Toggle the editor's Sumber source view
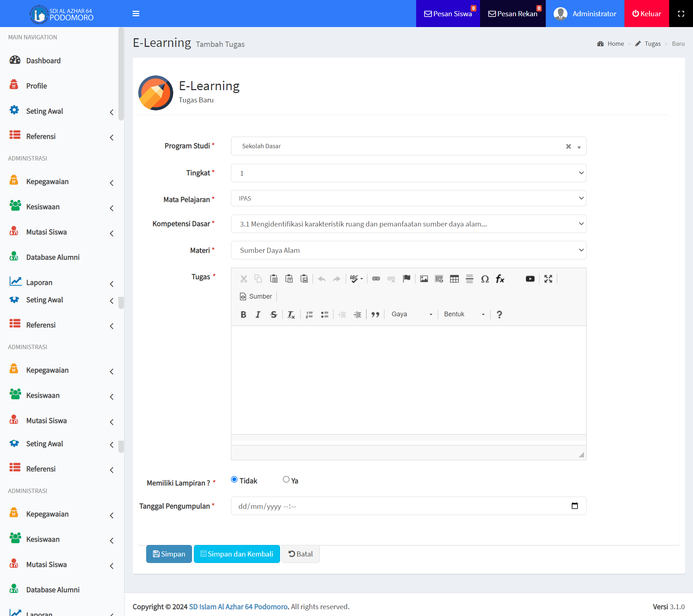This screenshot has height=616, width=693. tap(256, 296)
